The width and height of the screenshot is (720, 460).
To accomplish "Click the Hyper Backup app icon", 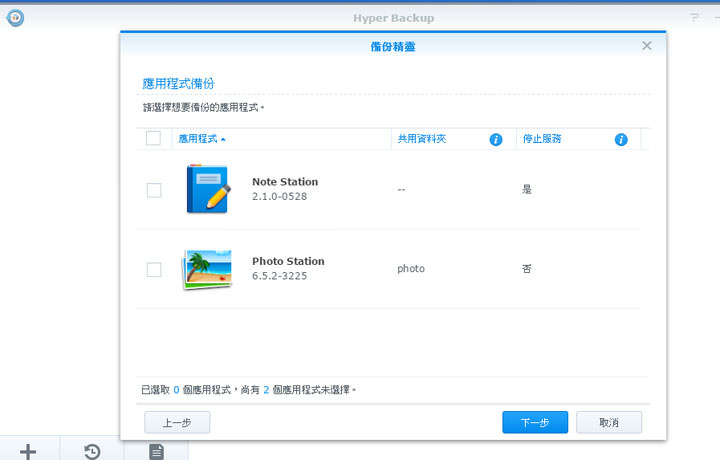I will [14, 17].
